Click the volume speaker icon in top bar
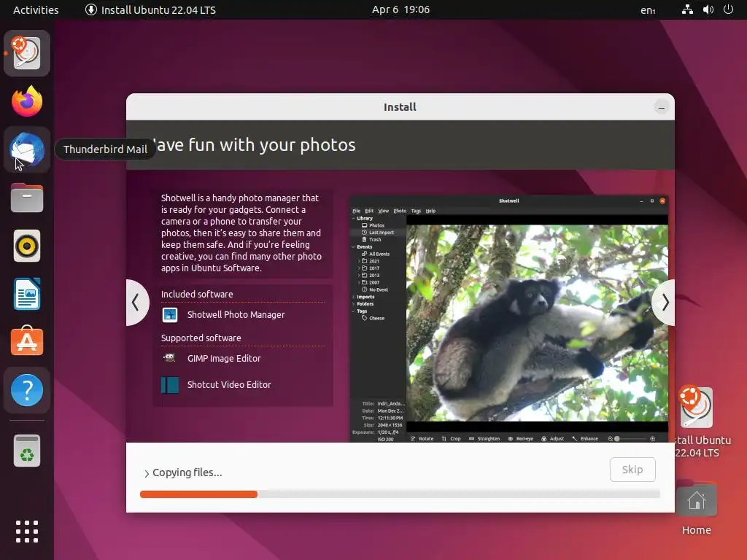 708,9
